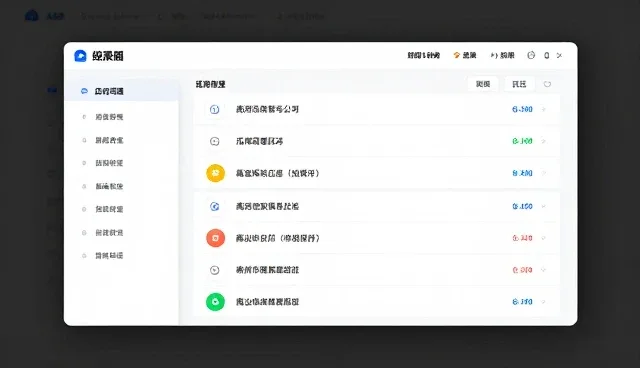This screenshot has width=640, height=368.
Task: Click the blue app logo in dialog header
Action: tap(80, 56)
